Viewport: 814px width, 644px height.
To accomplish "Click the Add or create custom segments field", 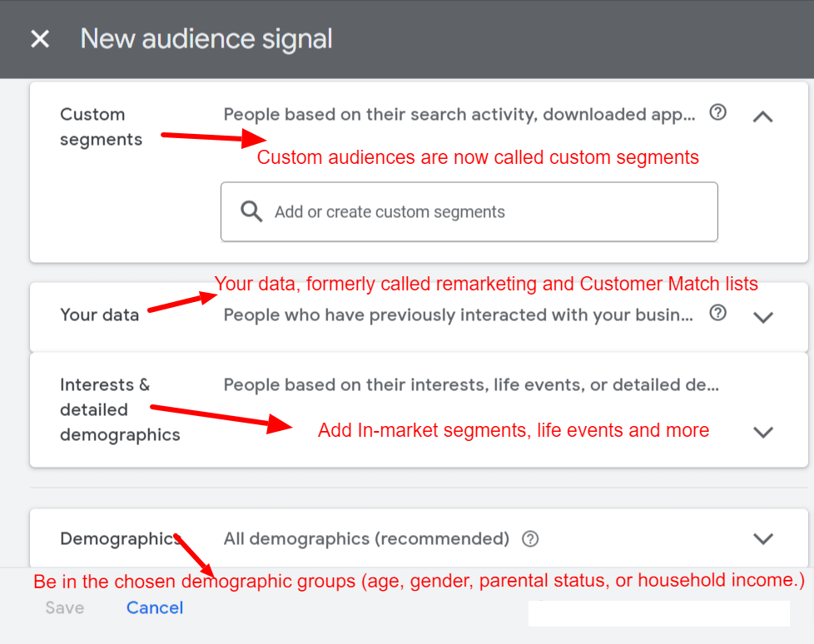I will (x=469, y=211).
